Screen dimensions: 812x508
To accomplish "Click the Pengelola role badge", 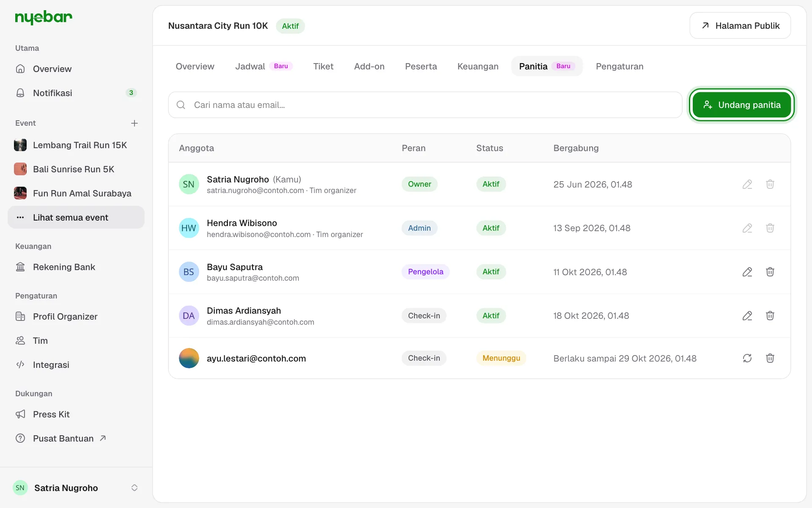I will [x=425, y=272].
